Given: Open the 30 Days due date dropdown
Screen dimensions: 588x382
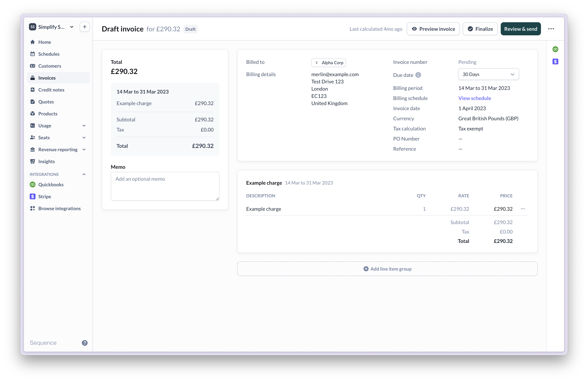Looking at the screenshot, I should pyautogui.click(x=488, y=74).
